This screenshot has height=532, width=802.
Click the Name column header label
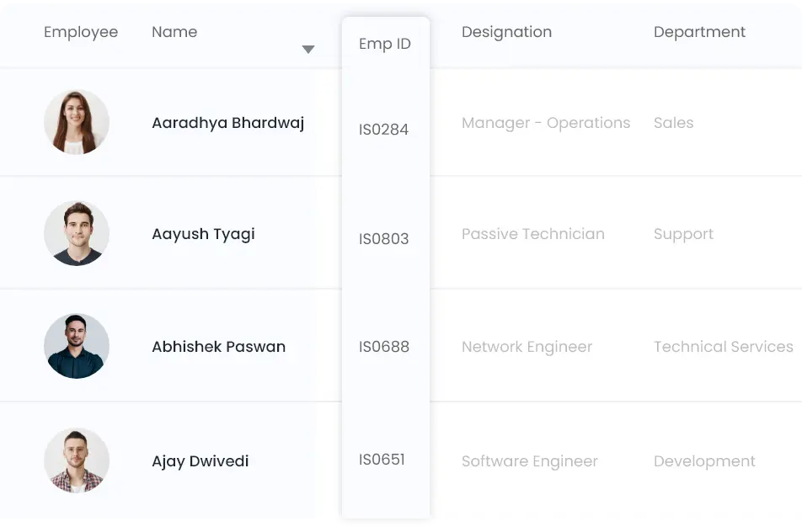(x=174, y=32)
